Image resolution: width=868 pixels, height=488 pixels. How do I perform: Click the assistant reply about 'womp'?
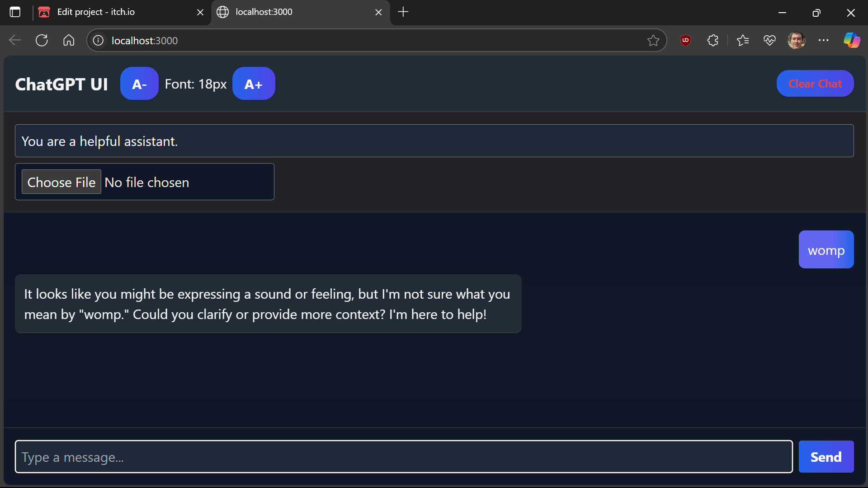pyautogui.click(x=268, y=304)
